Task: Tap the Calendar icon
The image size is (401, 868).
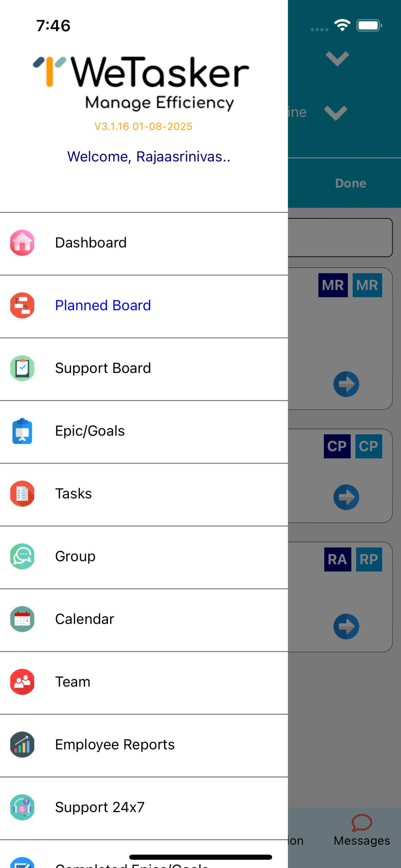Action: click(22, 619)
